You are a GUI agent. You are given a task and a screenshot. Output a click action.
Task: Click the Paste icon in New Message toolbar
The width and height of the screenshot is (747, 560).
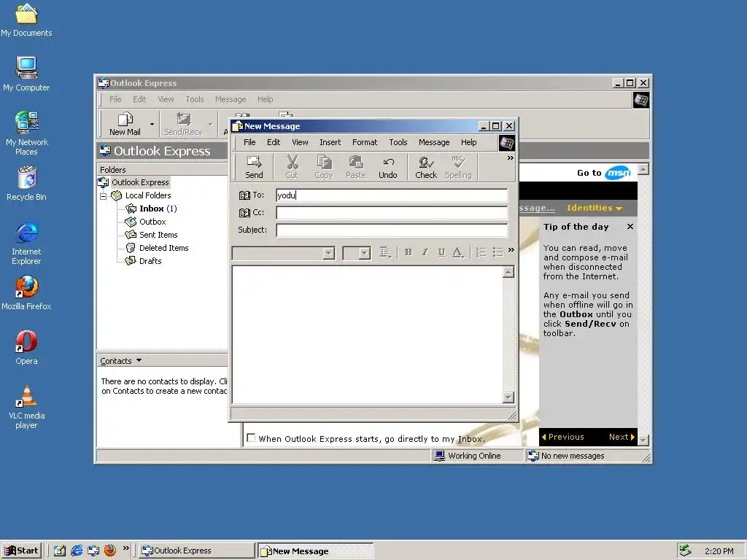[355, 167]
